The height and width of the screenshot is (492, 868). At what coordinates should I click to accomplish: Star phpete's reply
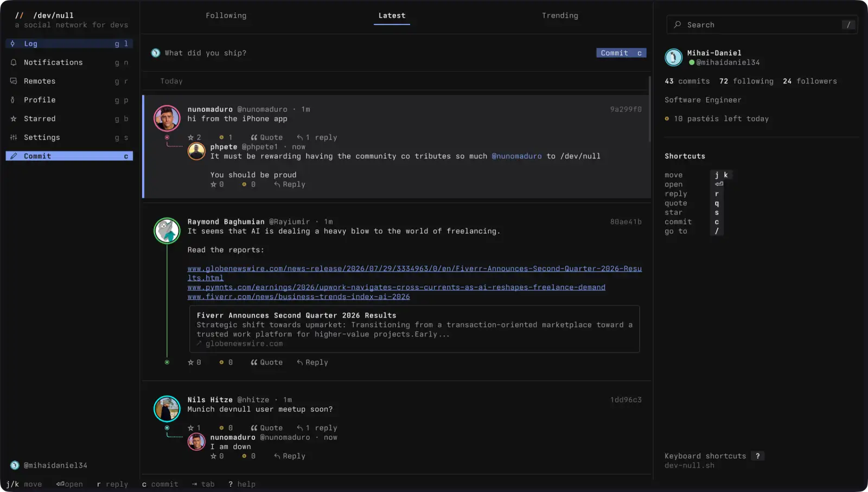(217, 184)
